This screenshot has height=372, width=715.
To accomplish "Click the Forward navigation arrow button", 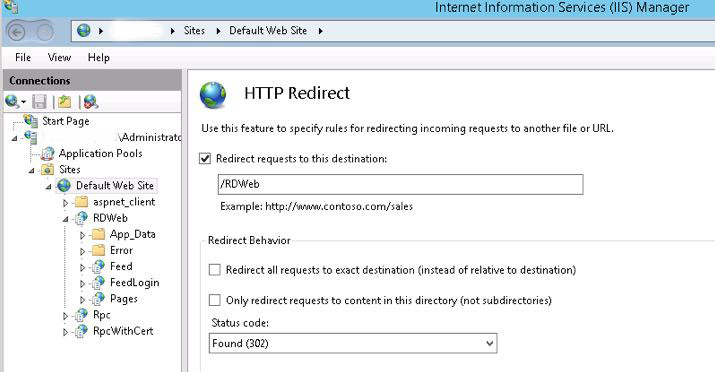I will [x=44, y=32].
